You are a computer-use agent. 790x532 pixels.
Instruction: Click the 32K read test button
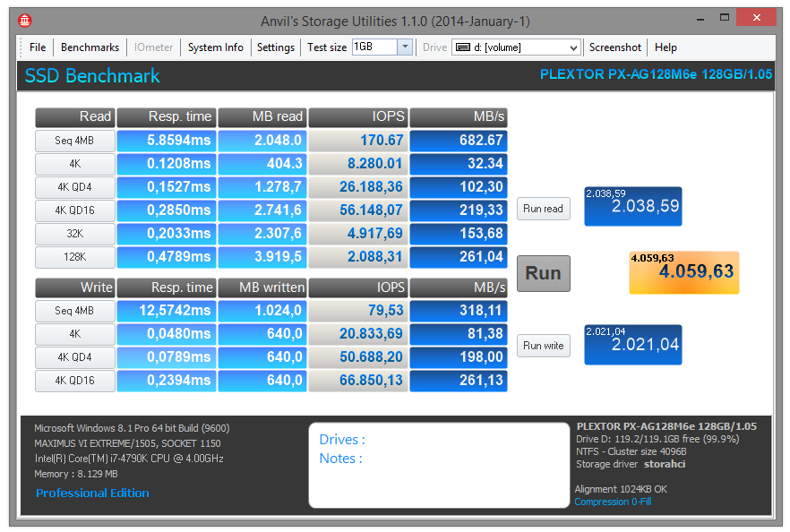click(x=75, y=233)
